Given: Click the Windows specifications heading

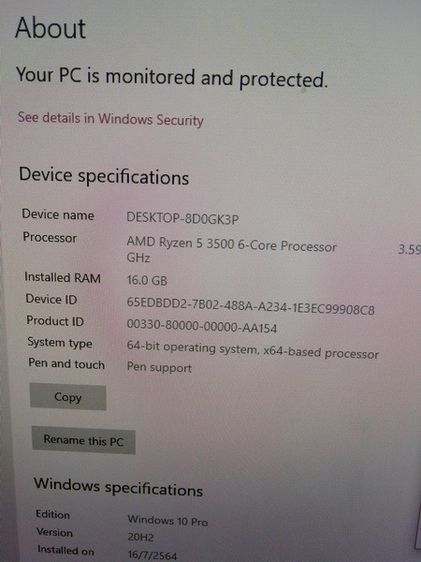Looking at the screenshot, I should point(118,487).
